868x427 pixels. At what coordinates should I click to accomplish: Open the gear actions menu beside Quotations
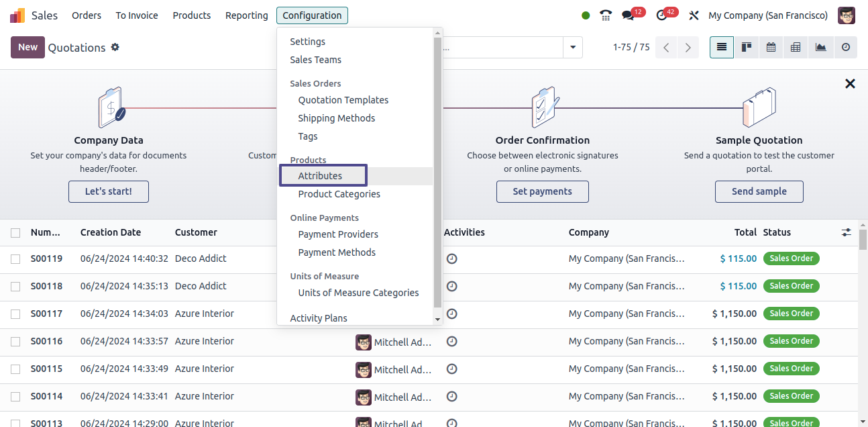(115, 47)
